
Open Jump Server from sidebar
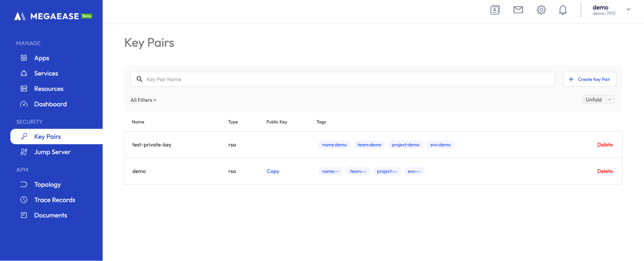click(x=52, y=152)
